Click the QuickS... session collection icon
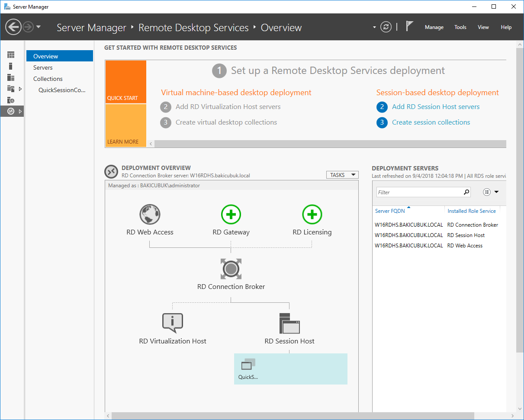Viewport: 524px width, 420px height. click(x=248, y=365)
